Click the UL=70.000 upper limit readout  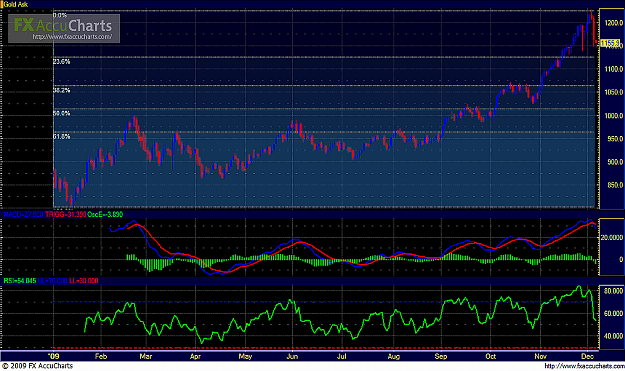click(53, 281)
